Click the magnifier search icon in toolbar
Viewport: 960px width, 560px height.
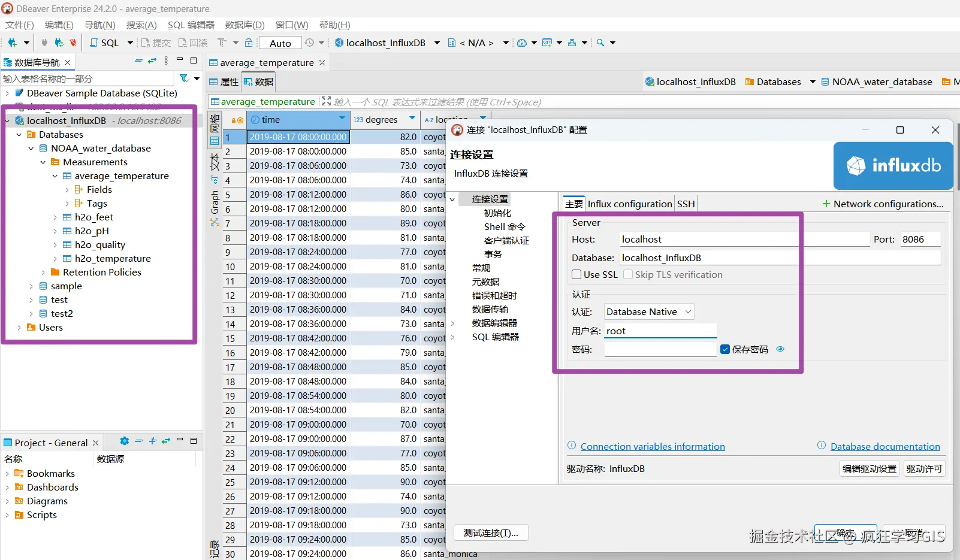pyautogui.click(x=600, y=43)
